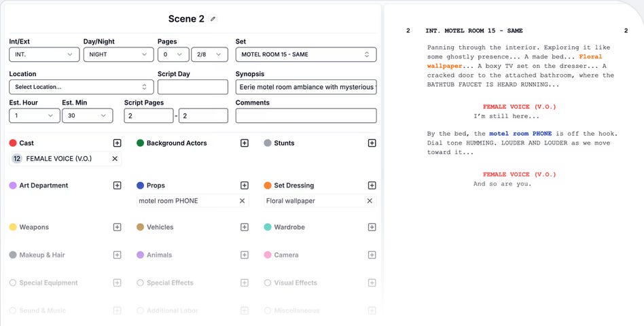Screen dimensions: 644x326
Task: Remove Floral wallpaper from Set Dressing
Action: pyautogui.click(x=370, y=201)
